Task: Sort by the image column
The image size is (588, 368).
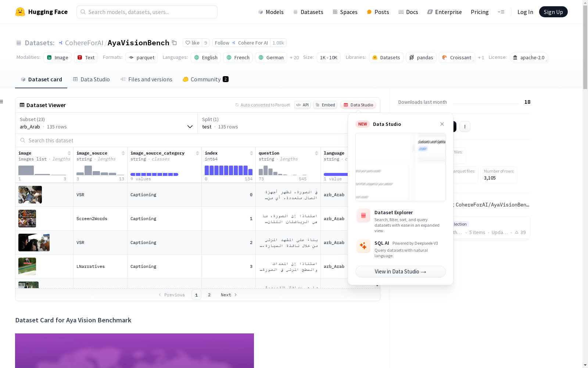Action: coord(69,153)
